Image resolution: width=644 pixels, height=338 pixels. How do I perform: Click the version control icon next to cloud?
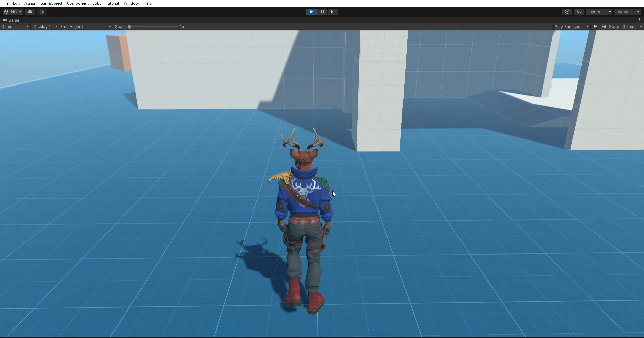[42, 12]
